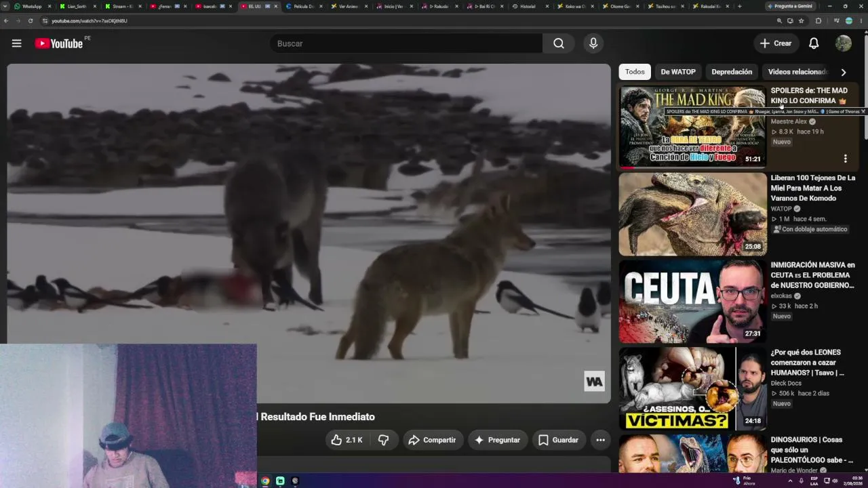Click the browser address bar URL
Screen dimensions: 868x488
(x=90, y=21)
